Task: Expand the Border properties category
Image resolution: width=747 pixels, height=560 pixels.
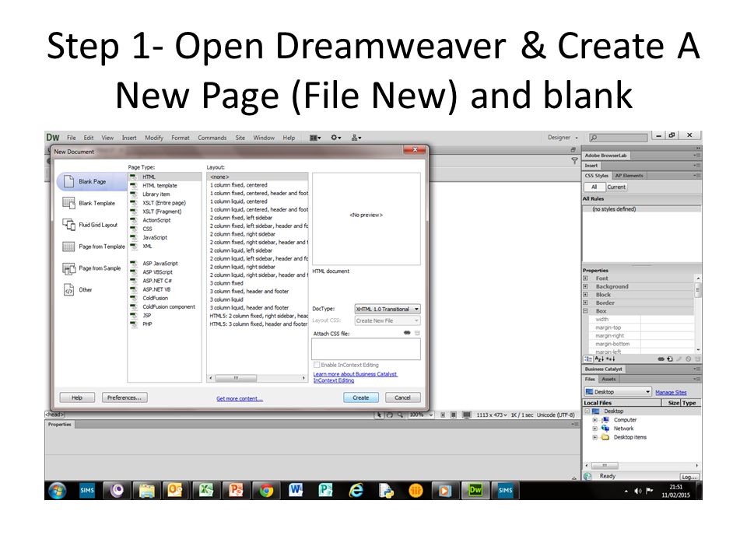Action: tap(585, 303)
